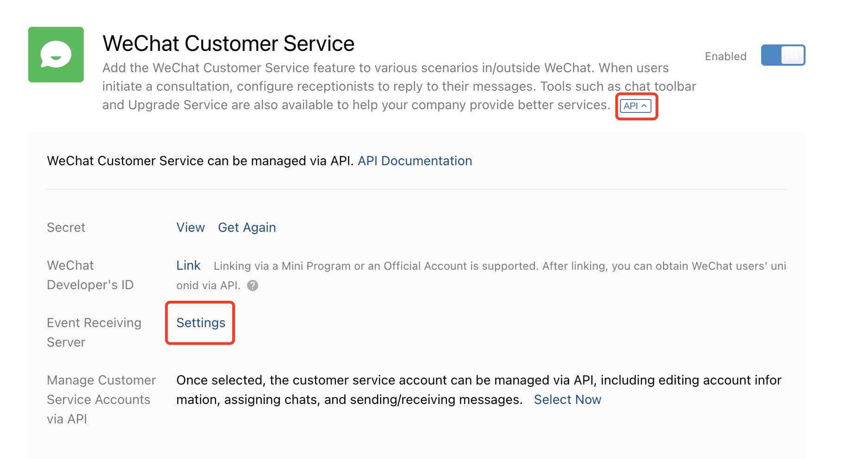View the Secret value
Viewport: 868px width, 459px height.
(x=191, y=227)
